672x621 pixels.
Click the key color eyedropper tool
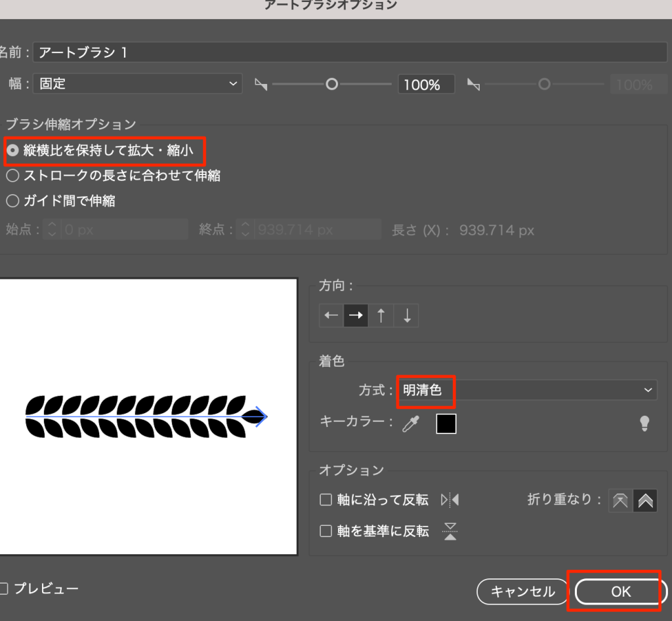coord(410,424)
